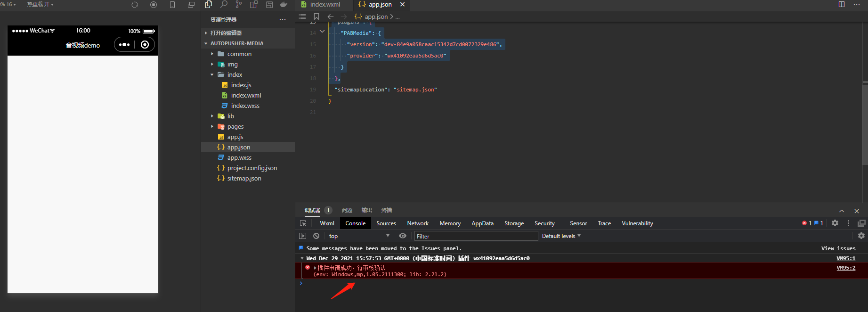The height and width of the screenshot is (312, 868).
Task: Click the split editor icon
Action: pyautogui.click(x=842, y=4)
